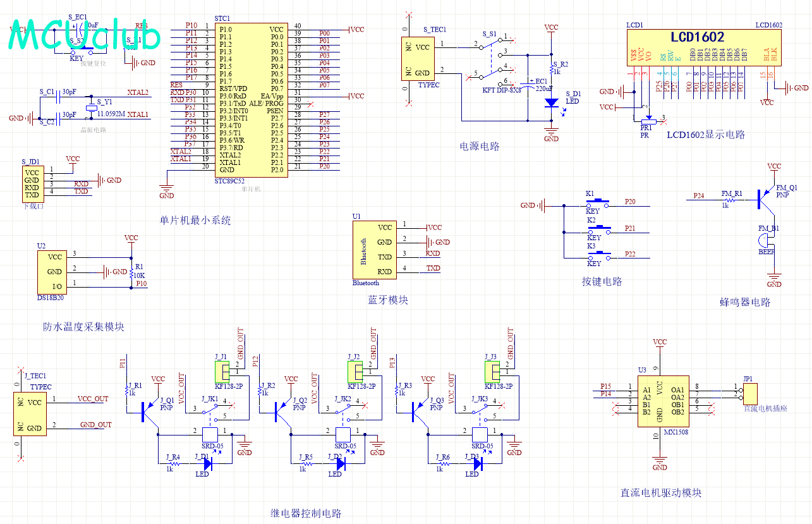Select the Bluetooth module U1 block

point(375,249)
